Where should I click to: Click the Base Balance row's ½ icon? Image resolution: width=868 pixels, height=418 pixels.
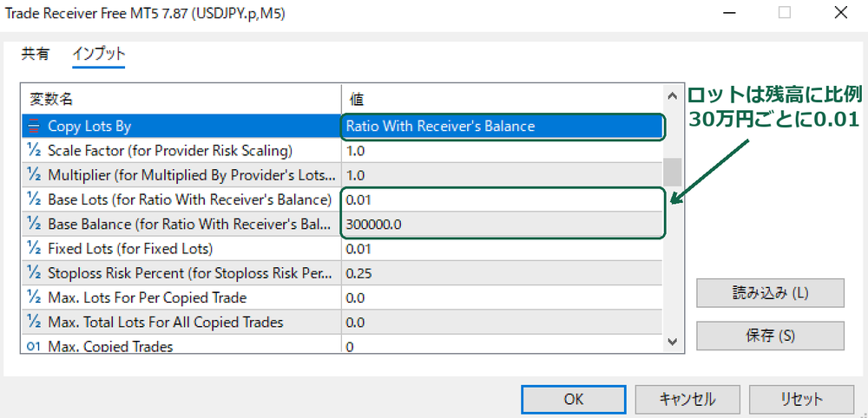coord(34,225)
